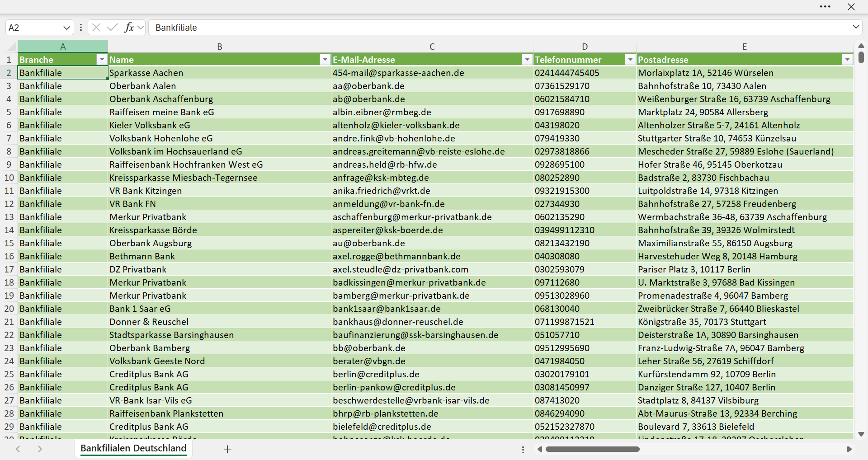Open the Postadresse filter dropdown
The image size is (868, 460).
coord(847,60)
